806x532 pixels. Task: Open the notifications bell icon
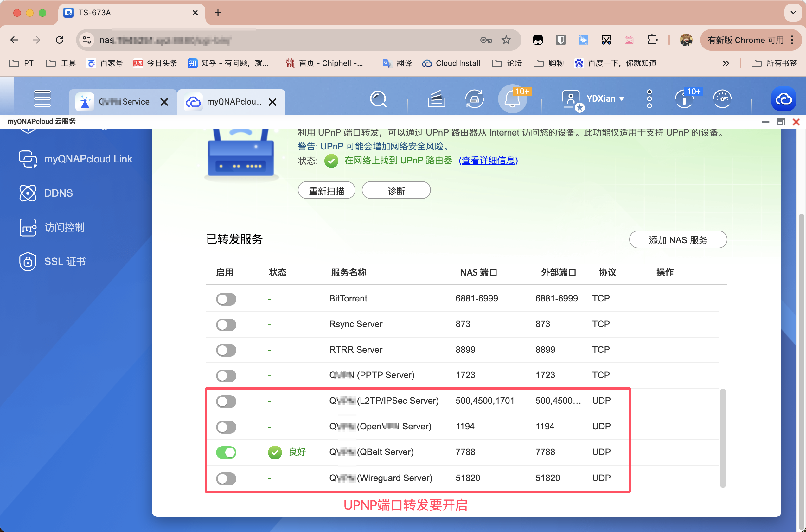click(x=512, y=99)
